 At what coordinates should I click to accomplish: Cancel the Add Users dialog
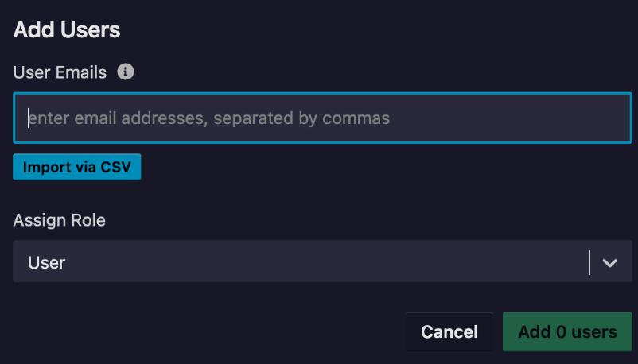[449, 331]
